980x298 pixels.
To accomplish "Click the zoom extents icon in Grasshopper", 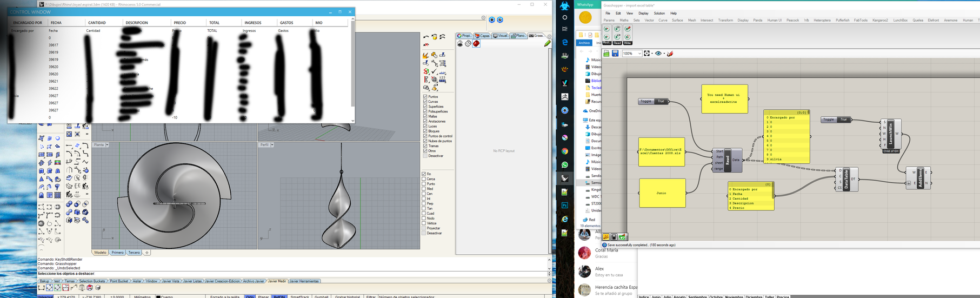I will click(x=646, y=54).
